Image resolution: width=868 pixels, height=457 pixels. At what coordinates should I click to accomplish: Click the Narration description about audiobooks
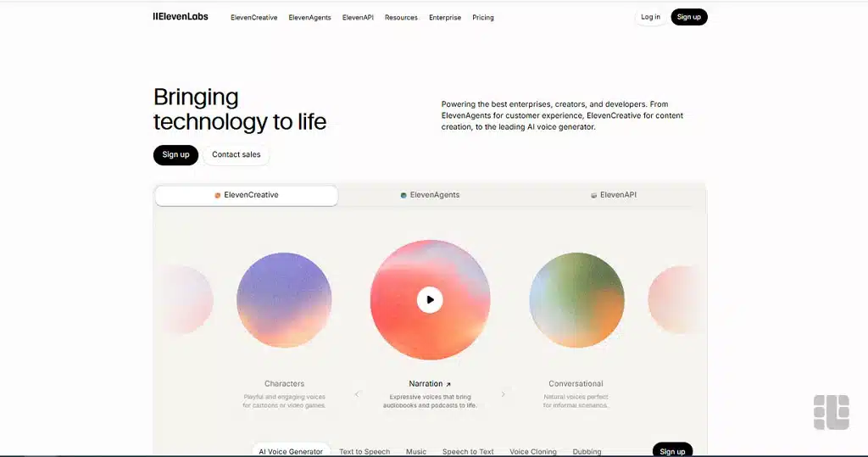(430, 401)
